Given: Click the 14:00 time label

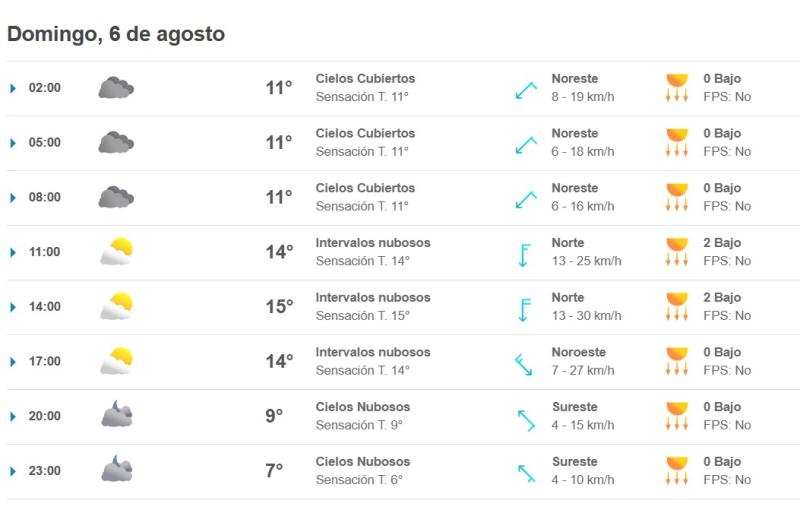Looking at the screenshot, I should pyautogui.click(x=45, y=307).
